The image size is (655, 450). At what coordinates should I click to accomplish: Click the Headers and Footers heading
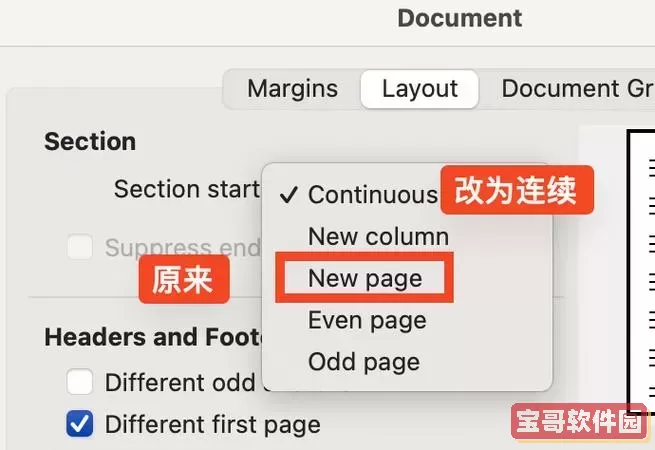(x=153, y=337)
